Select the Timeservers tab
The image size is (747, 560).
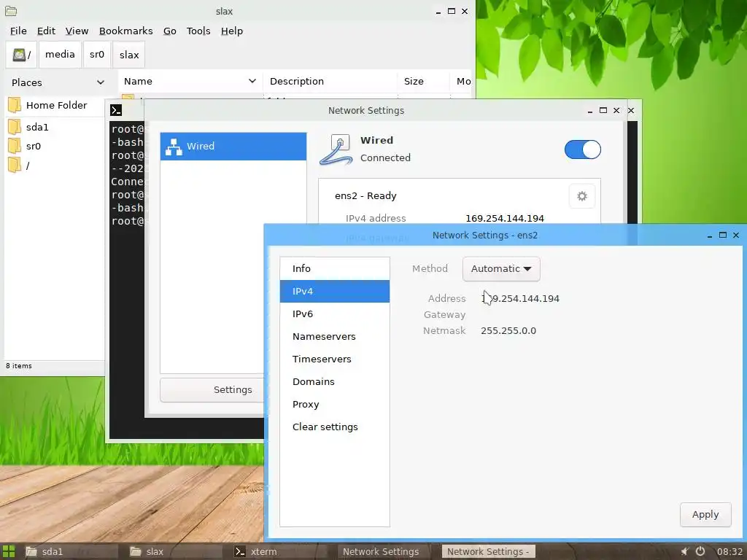(334, 359)
